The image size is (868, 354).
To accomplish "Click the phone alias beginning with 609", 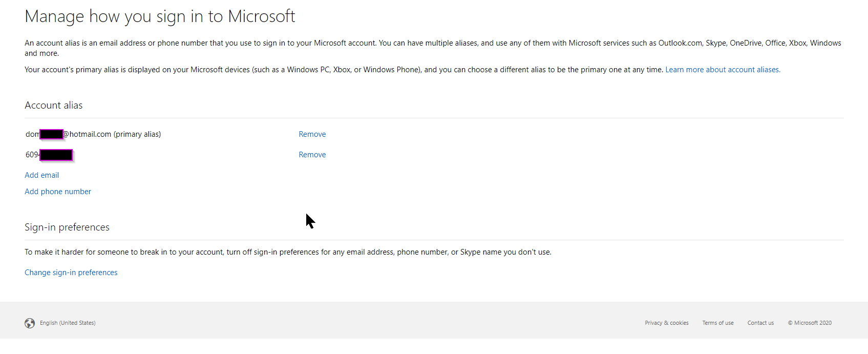I will (x=49, y=155).
